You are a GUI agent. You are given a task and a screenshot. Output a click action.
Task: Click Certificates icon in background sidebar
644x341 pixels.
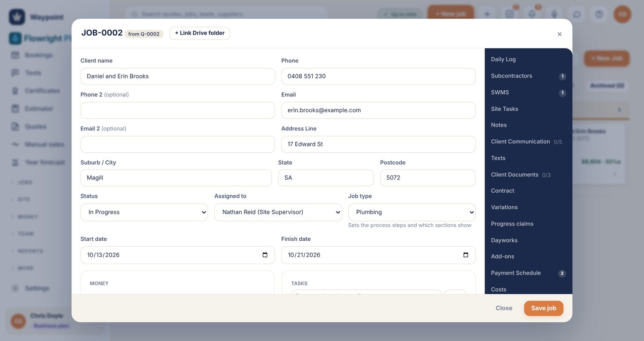[15, 91]
